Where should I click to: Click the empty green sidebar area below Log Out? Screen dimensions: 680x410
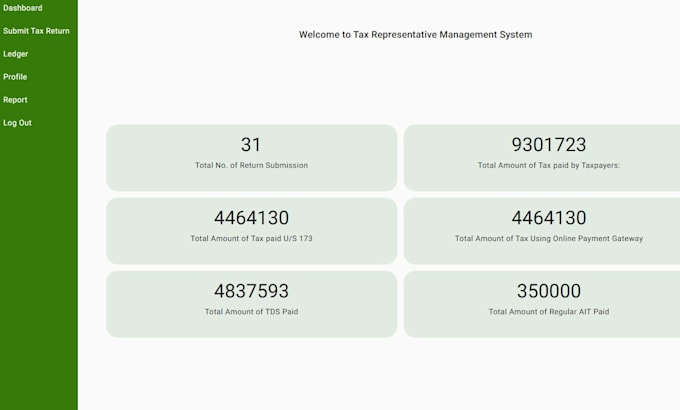pyautogui.click(x=39, y=269)
